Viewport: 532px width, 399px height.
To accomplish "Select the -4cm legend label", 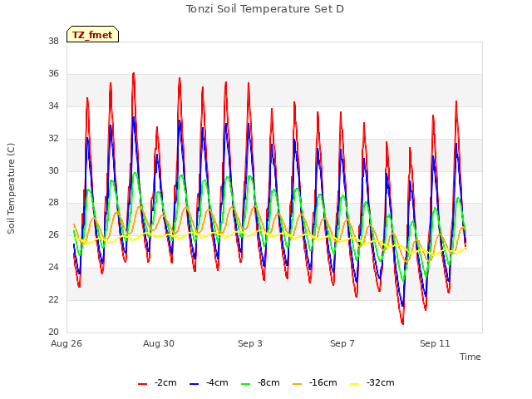I will (x=217, y=382).
